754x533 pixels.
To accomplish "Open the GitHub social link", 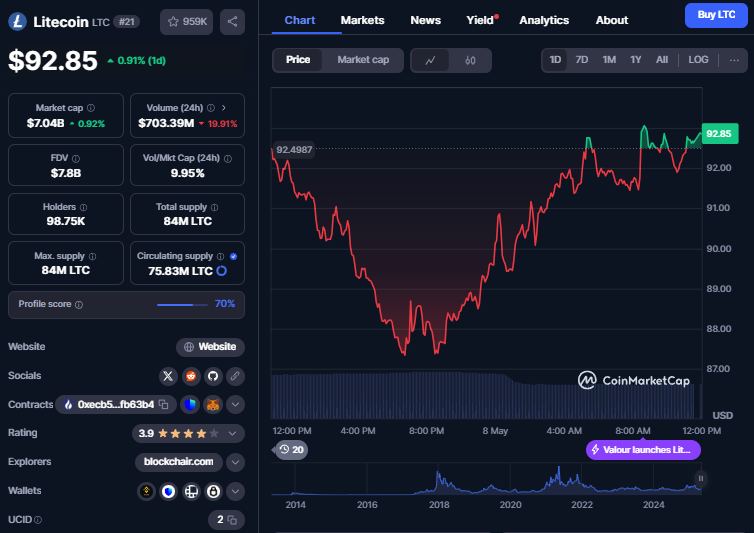I will (213, 376).
